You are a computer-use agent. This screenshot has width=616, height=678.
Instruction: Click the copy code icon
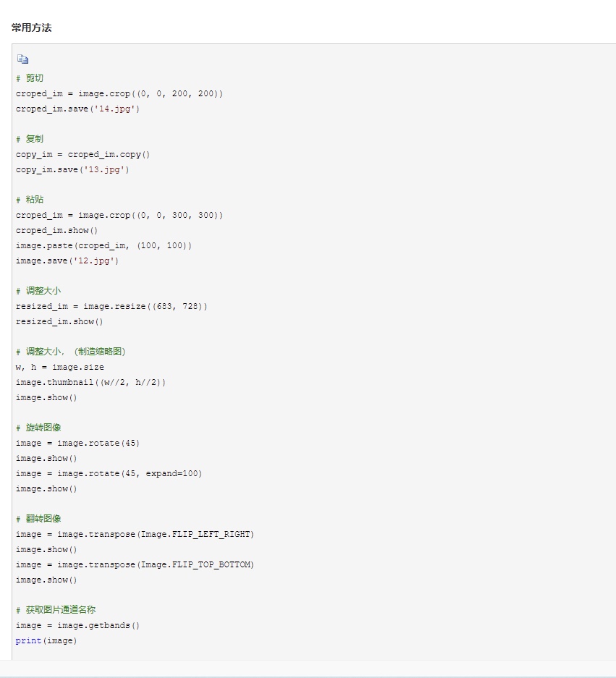(x=22, y=59)
